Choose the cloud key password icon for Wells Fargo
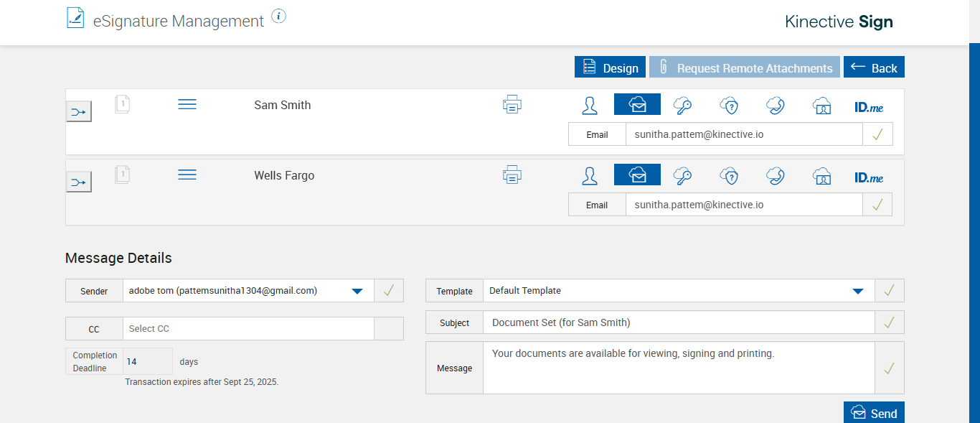Image resolution: width=980 pixels, height=423 pixels. [x=682, y=176]
